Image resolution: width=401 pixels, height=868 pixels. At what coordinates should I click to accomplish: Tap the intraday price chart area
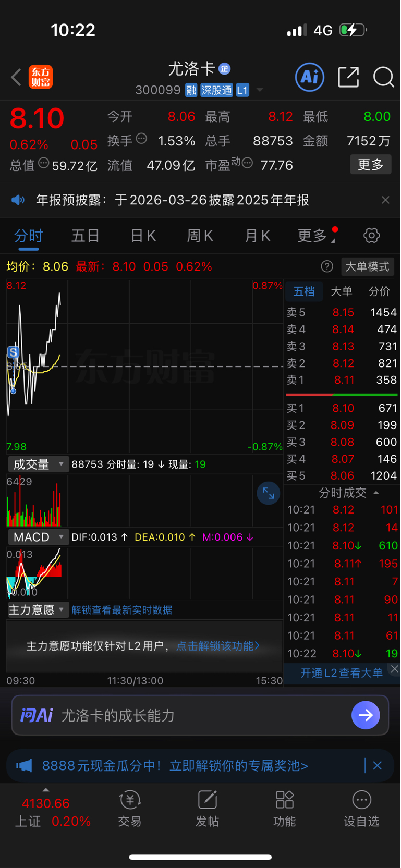[x=145, y=366]
